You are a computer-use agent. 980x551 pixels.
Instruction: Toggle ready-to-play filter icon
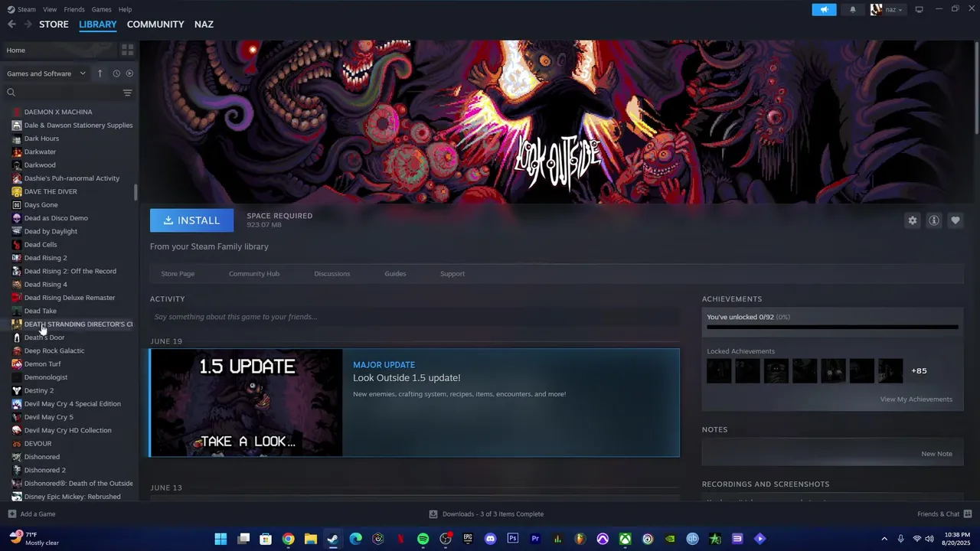coord(129,73)
